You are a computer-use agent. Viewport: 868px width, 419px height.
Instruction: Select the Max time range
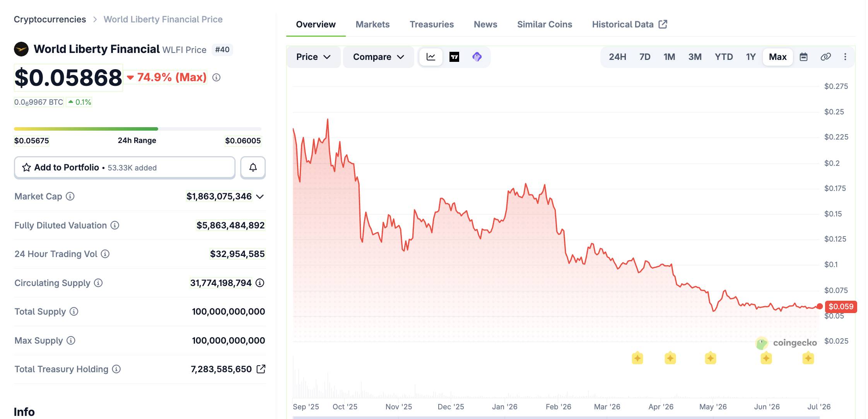[778, 57]
